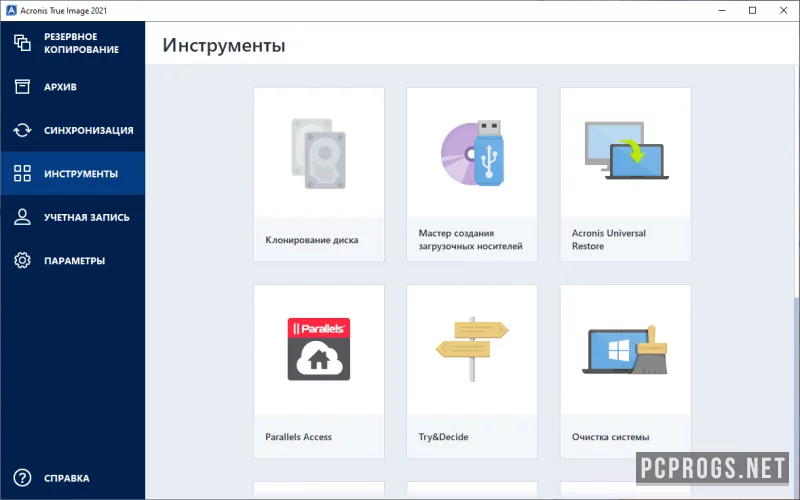Open СПРАВКА help label
Screen dimensions: 800x500
coord(66,478)
